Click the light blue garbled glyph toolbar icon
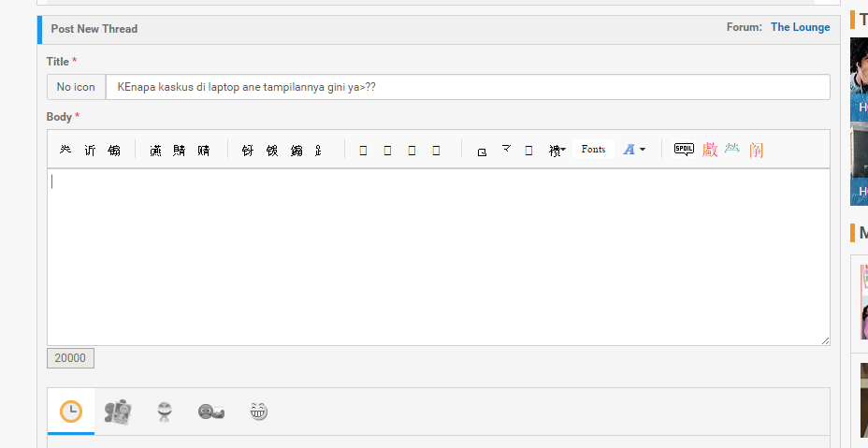The width and height of the screenshot is (868, 448). pyautogui.click(x=731, y=148)
